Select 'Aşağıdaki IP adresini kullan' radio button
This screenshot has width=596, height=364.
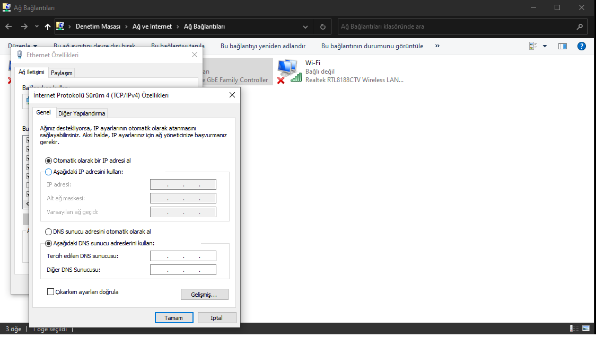(49, 172)
